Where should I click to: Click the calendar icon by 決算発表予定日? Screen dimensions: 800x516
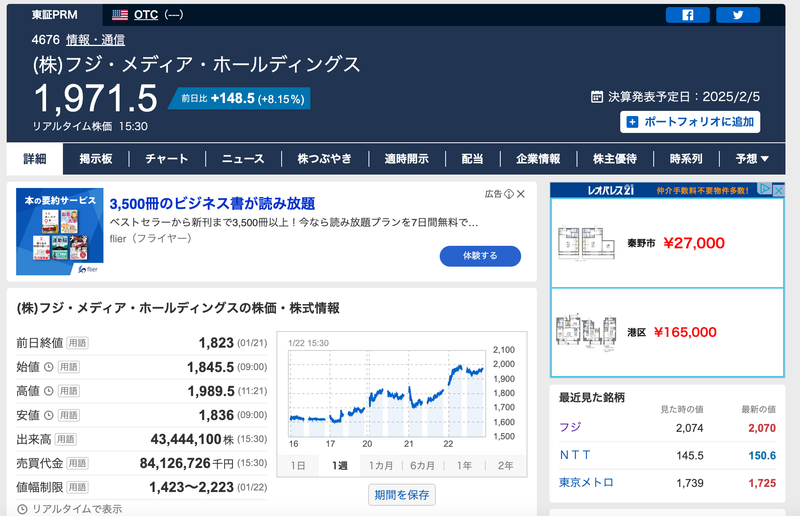pyautogui.click(x=596, y=96)
